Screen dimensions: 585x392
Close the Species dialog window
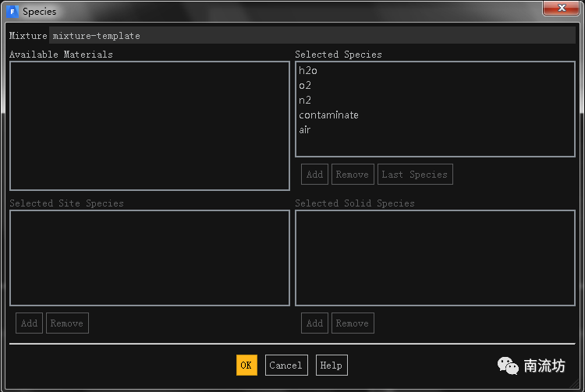point(560,9)
